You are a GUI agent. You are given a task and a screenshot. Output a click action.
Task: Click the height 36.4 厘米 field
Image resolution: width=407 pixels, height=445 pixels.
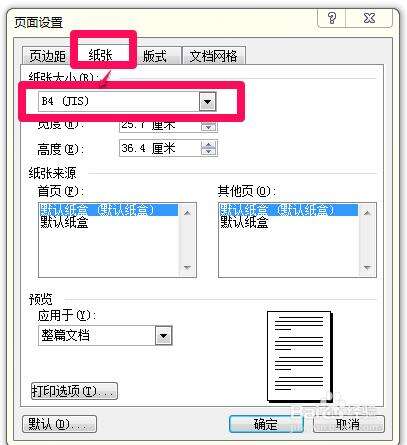click(160, 148)
